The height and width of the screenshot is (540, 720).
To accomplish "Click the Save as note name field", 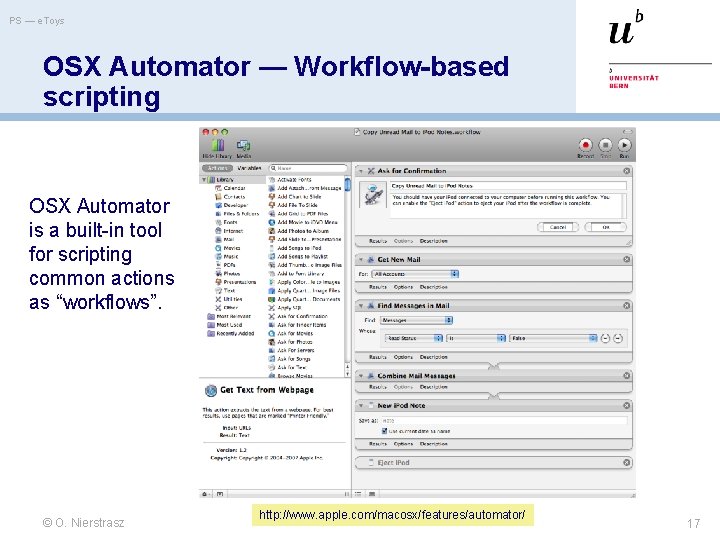I will tap(504, 421).
